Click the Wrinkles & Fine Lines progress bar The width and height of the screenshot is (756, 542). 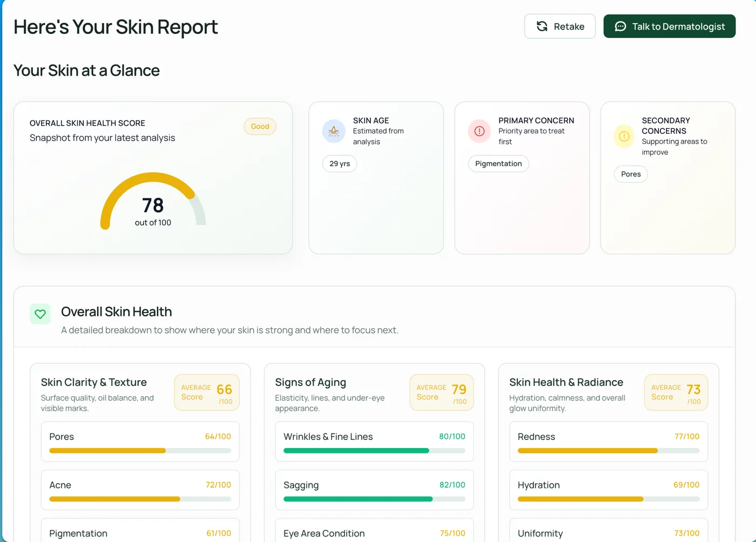pyautogui.click(x=374, y=451)
